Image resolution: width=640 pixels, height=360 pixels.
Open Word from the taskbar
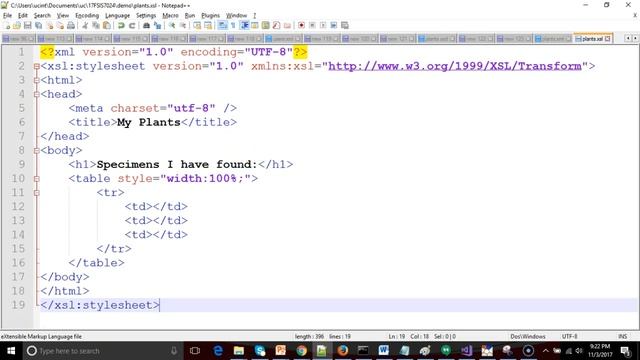384,351
